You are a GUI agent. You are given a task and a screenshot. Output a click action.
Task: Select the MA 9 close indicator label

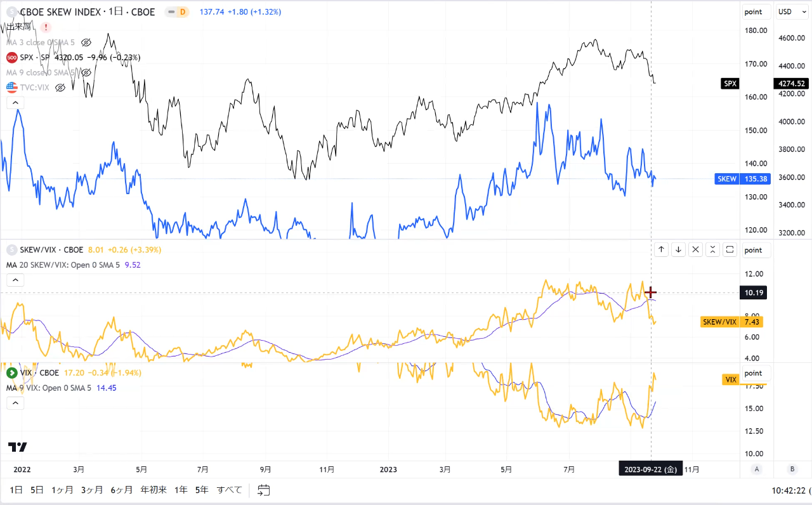point(41,73)
